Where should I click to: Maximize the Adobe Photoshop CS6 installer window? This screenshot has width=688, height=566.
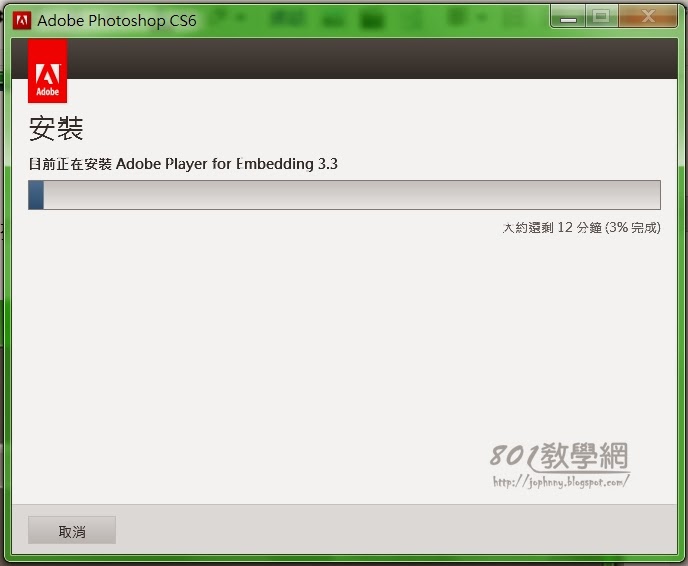(x=601, y=17)
